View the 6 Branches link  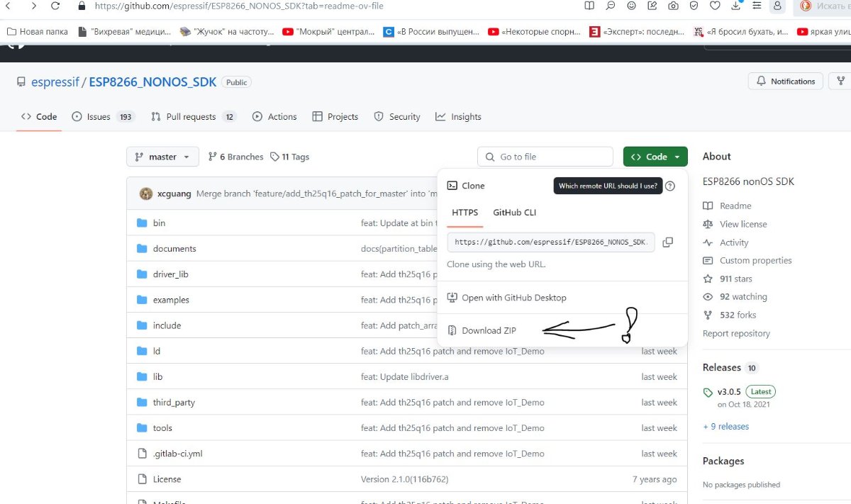coord(235,157)
